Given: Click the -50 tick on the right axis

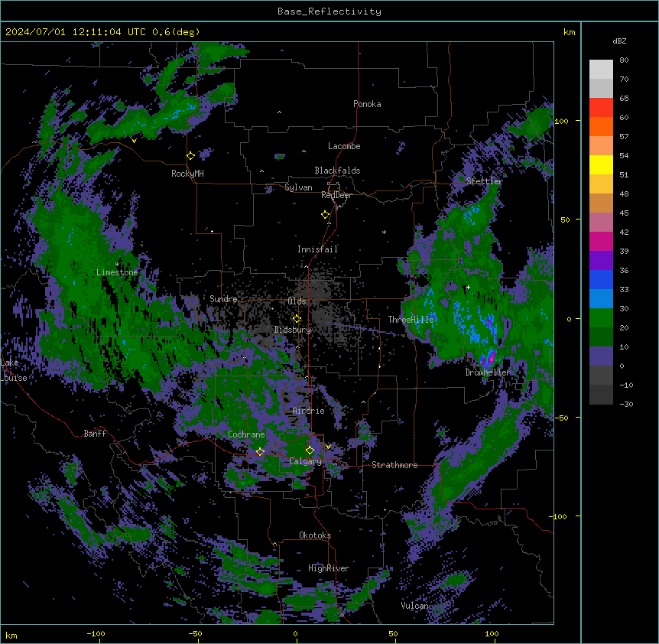Looking at the screenshot, I should pyautogui.click(x=561, y=418).
